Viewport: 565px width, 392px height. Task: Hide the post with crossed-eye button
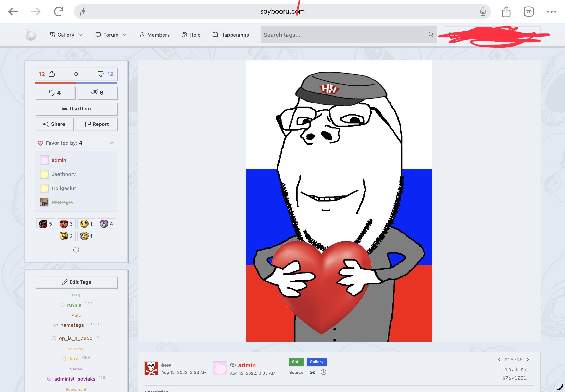(98, 93)
